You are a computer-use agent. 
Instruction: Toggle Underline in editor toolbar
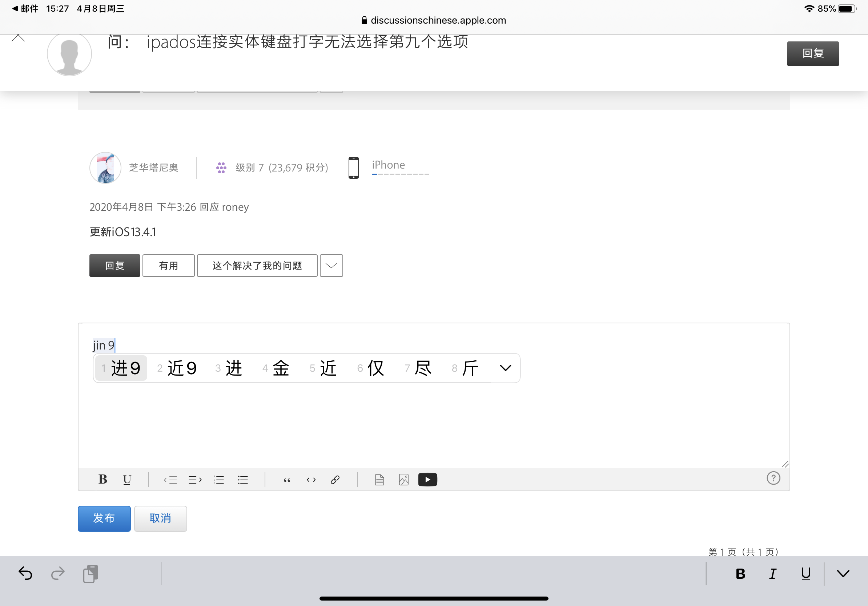pos(127,480)
